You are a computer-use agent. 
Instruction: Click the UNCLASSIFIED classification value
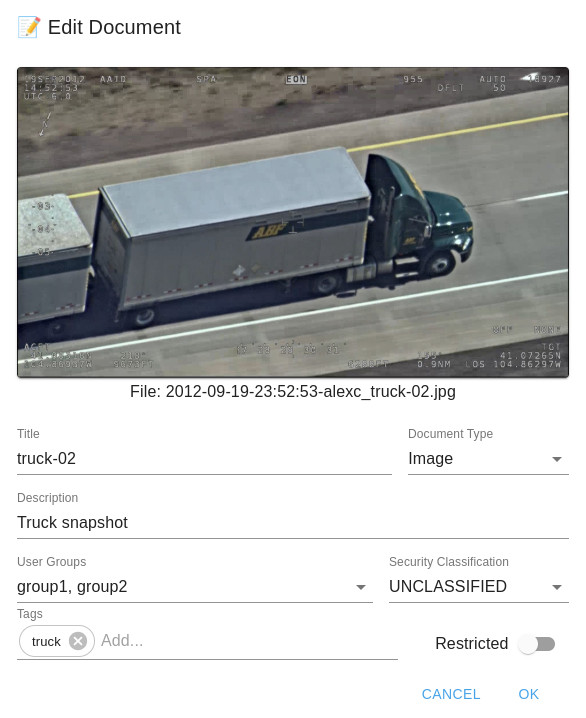(448, 587)
